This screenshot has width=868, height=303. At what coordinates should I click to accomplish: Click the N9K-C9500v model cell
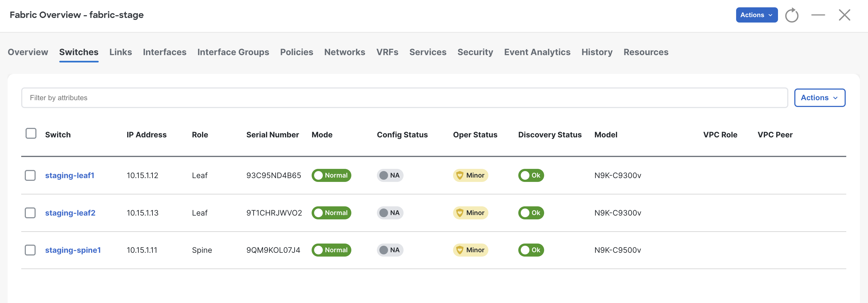tap(618, 250)
